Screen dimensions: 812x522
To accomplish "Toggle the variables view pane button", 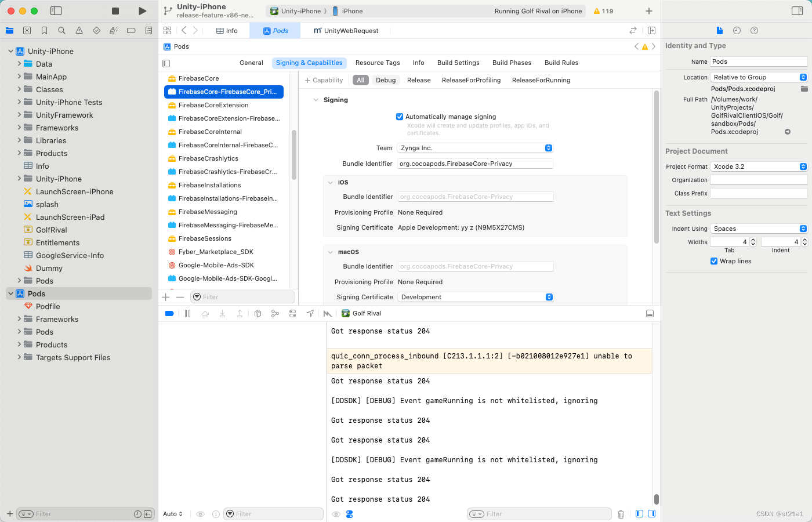I will coord(639,514).
